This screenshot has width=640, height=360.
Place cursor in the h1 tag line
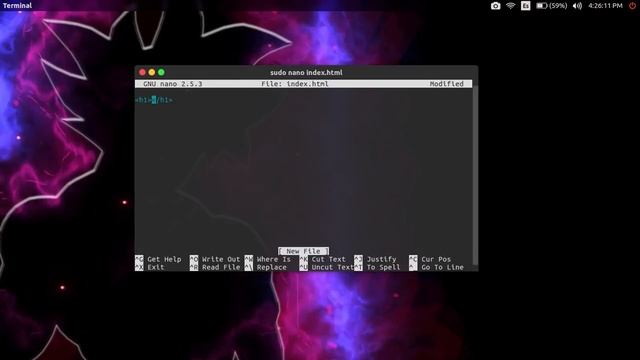point(154,100)
